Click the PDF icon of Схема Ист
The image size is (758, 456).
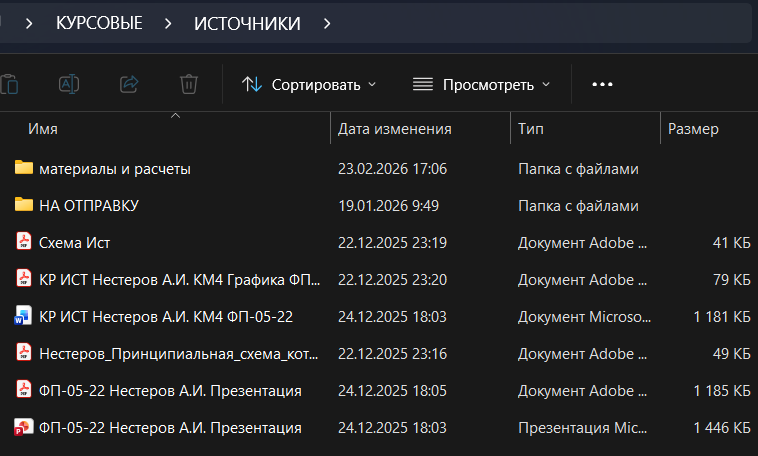24,241
